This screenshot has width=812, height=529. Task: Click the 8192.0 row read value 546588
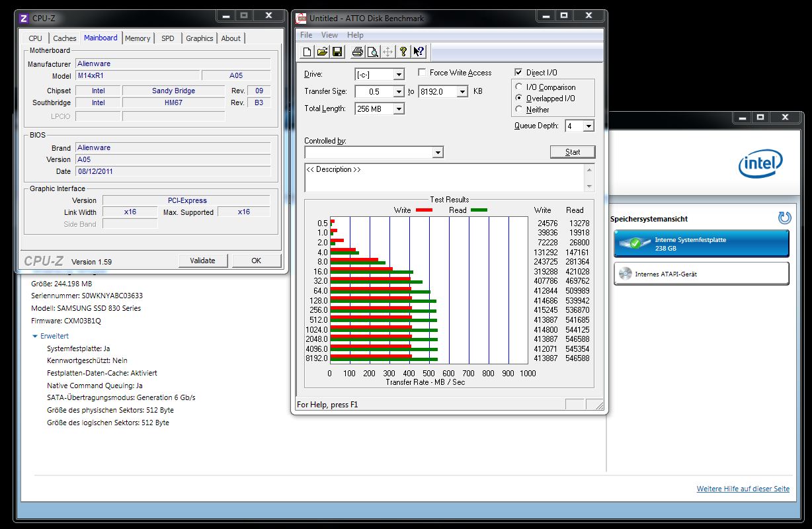(577, 358)
